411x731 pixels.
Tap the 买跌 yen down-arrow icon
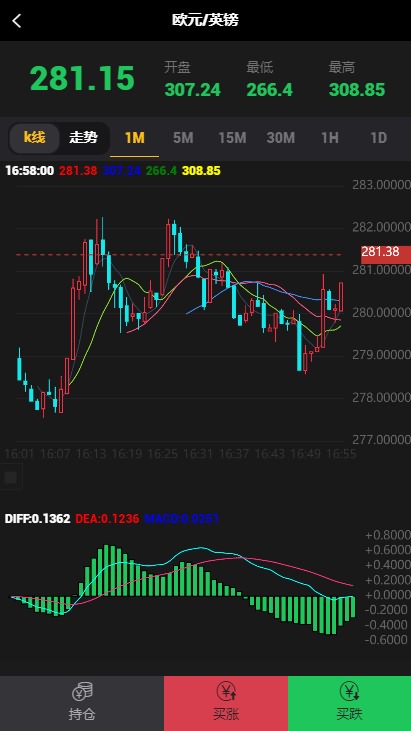(349, 691)
